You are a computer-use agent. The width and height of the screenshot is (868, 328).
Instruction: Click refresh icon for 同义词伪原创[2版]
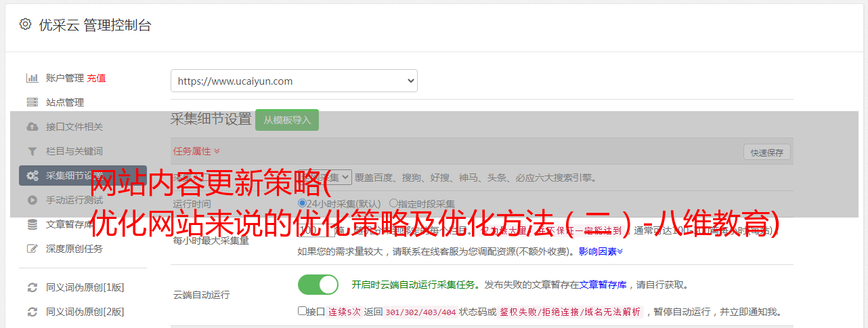32,312
